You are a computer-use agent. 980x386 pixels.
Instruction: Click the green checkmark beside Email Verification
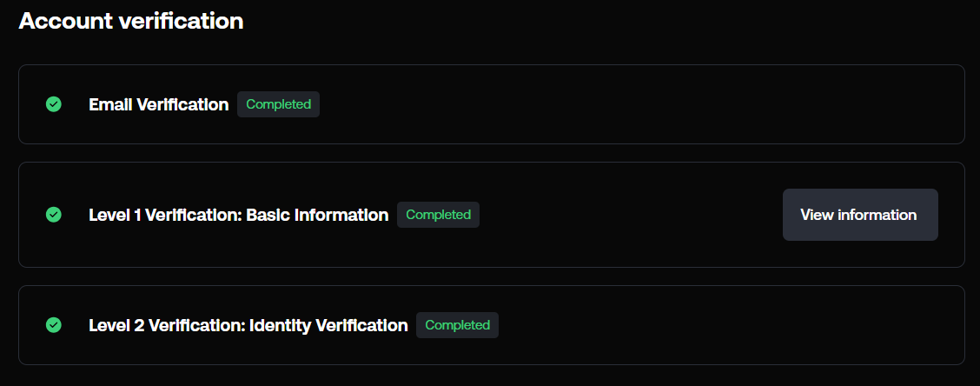pyautogui.click(x=54, y=104)
